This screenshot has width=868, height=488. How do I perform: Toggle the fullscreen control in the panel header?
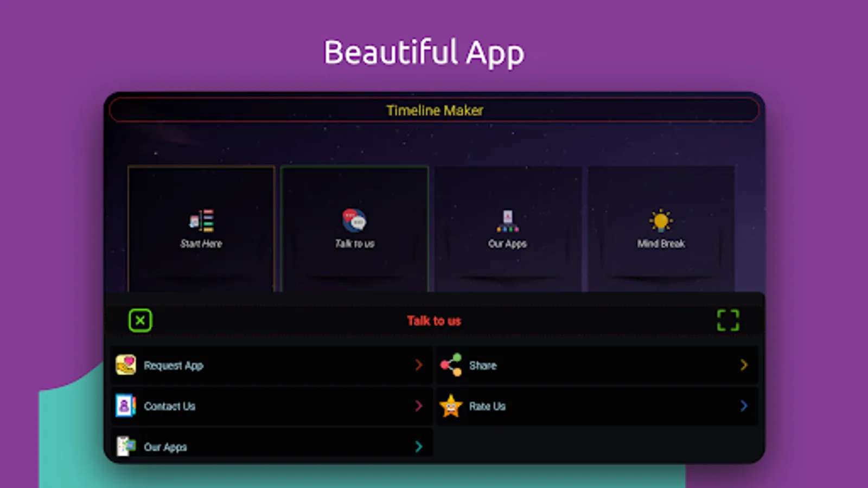(x=729, y=320)
